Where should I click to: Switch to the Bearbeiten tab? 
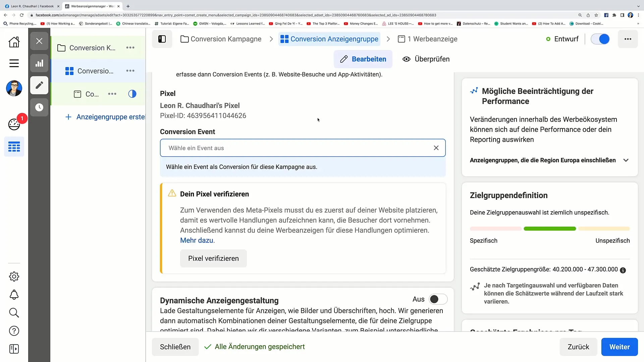pos(363,59)
